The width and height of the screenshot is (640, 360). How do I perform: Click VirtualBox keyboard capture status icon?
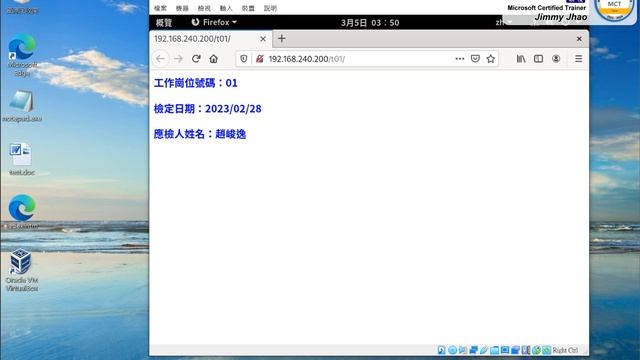point(547,350)
